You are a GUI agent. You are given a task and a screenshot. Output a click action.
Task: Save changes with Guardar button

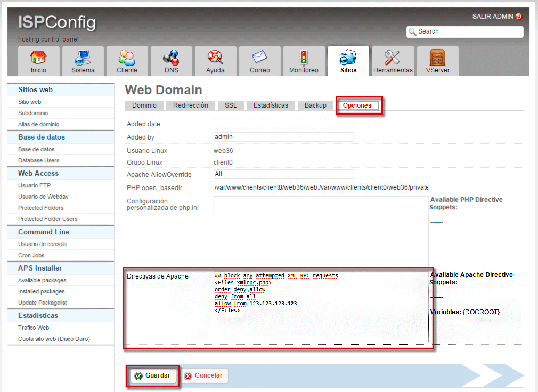(153, 375)
